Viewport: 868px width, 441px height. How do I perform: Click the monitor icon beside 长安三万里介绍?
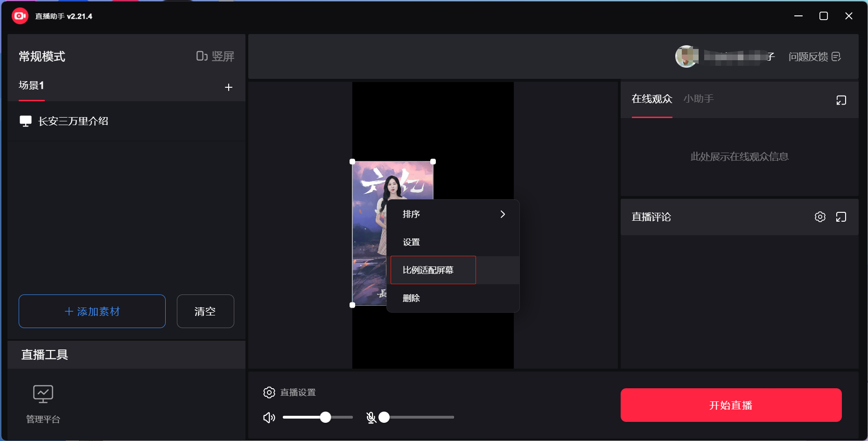click(x=26, y=121)
